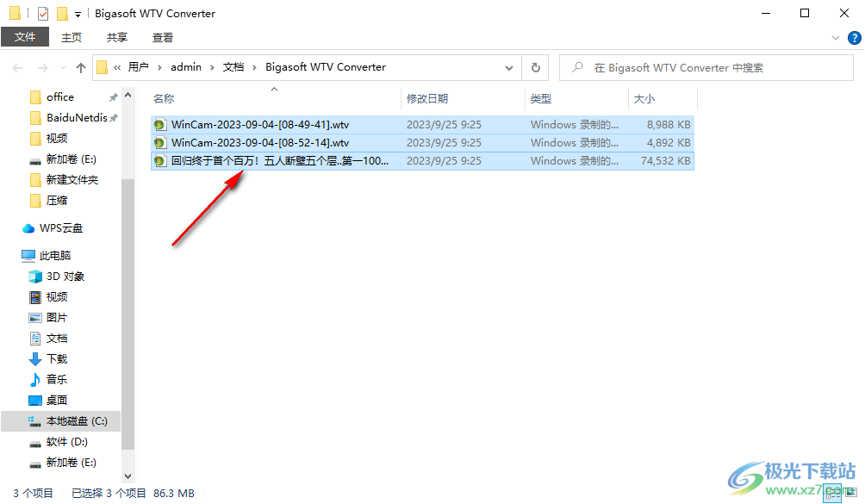865x504 pixels.
Task: Open the 文件 ribbon tab
Action: 25,37
